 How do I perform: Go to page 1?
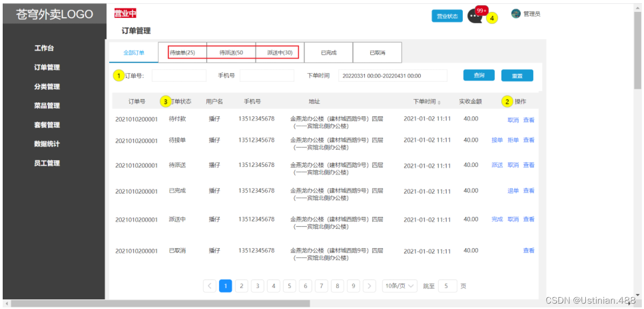tap(225, 286)
